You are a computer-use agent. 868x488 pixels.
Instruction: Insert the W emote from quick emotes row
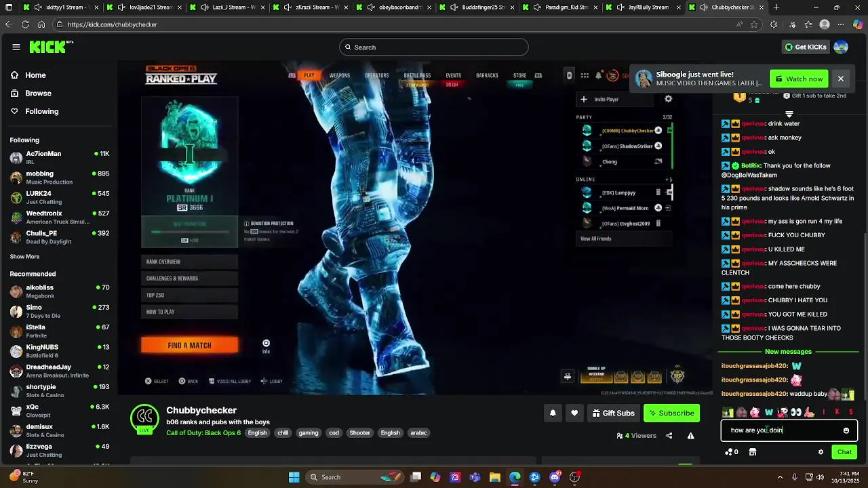point(768,412)
